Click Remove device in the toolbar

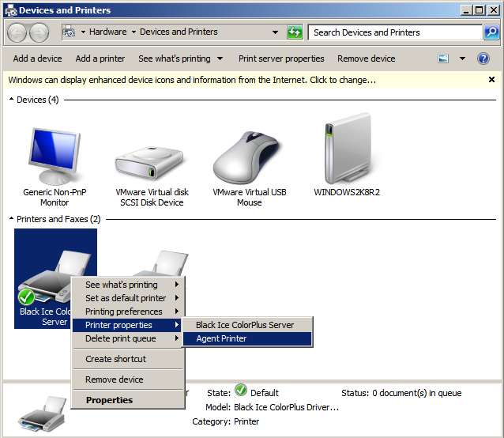click(366, 59)
